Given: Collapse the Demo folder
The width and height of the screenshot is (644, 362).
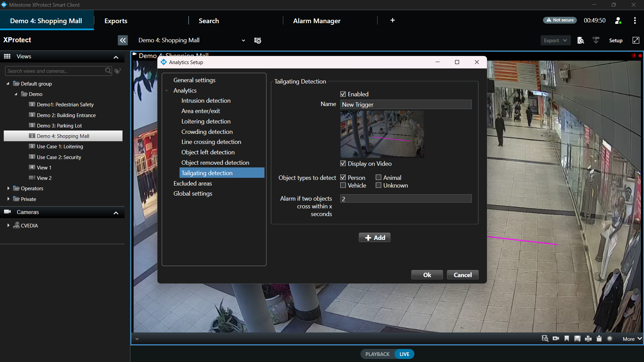Looking at the screenshot, I should tap(16, 94).
